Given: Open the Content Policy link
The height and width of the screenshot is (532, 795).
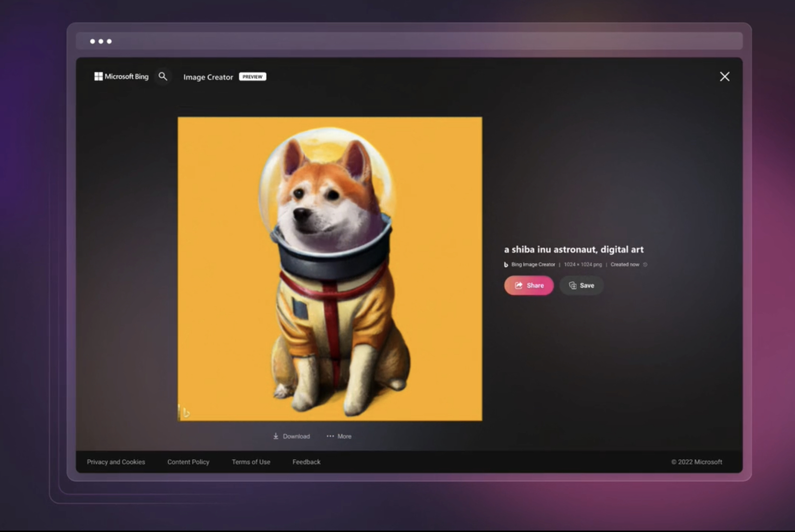Looking at the screenshot, I should 188,462.
